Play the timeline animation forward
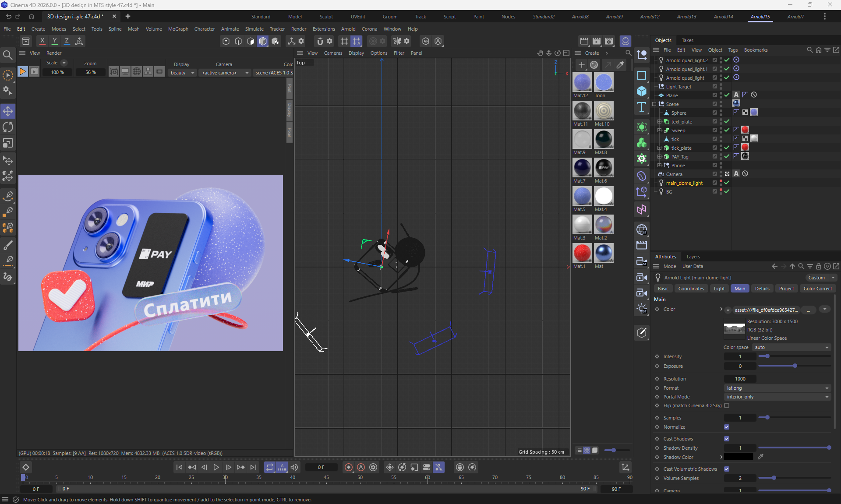The height and width of the screenshot is (504, 841). tap(216, 467)
